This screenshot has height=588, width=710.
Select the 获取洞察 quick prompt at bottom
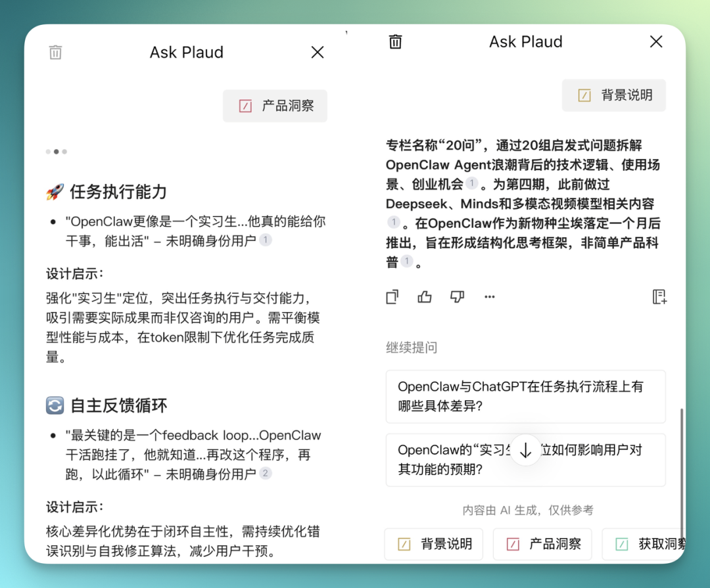click(x=645, y=544)
